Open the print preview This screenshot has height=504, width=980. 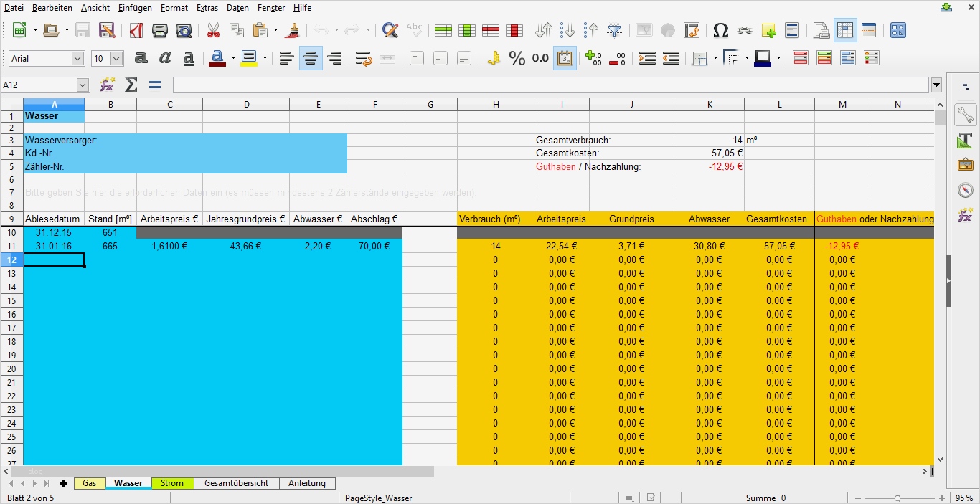[x=184, y=30]
